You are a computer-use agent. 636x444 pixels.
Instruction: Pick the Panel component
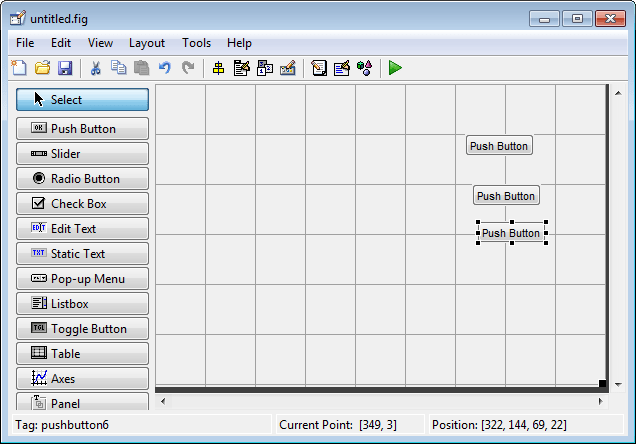[82, 402]
